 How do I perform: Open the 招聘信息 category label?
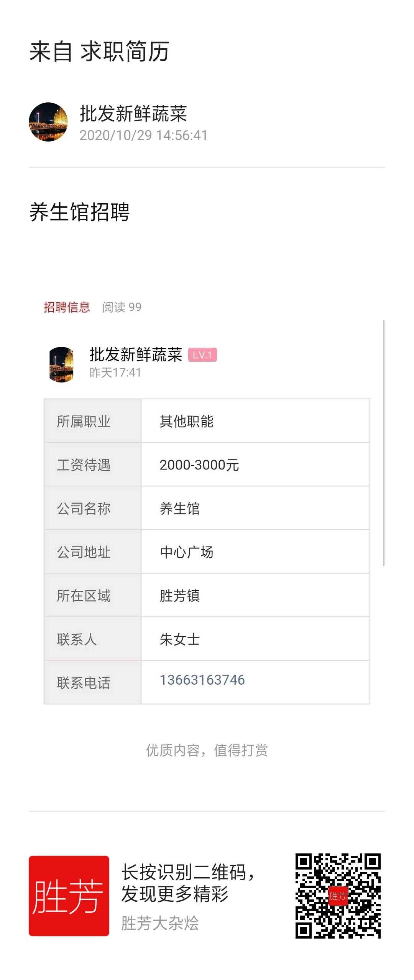67,307
